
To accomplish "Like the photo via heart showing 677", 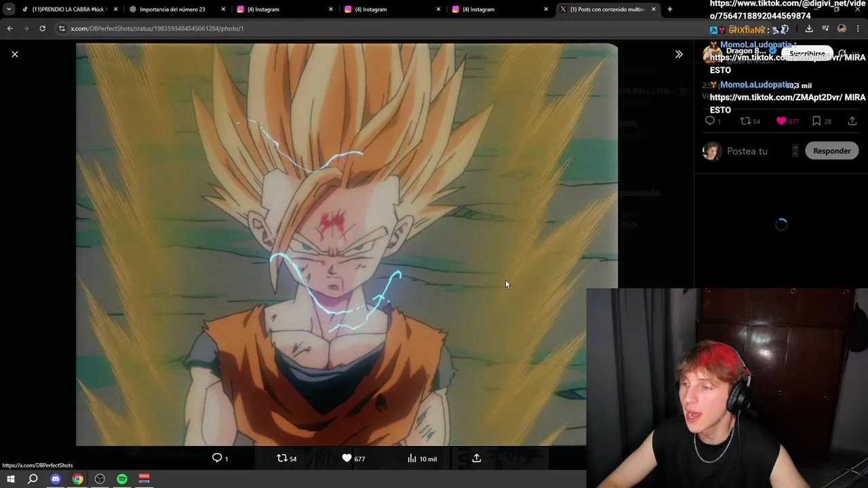I will [x=347, y=458].
